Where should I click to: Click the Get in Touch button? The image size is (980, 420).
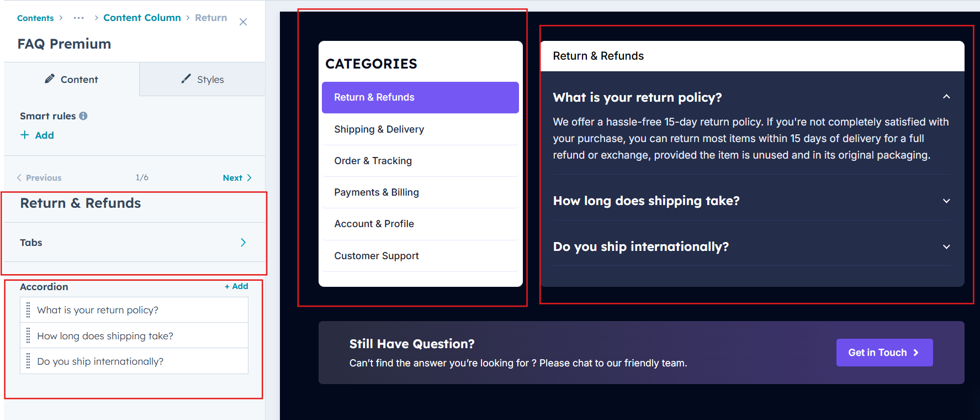(884, 353)
